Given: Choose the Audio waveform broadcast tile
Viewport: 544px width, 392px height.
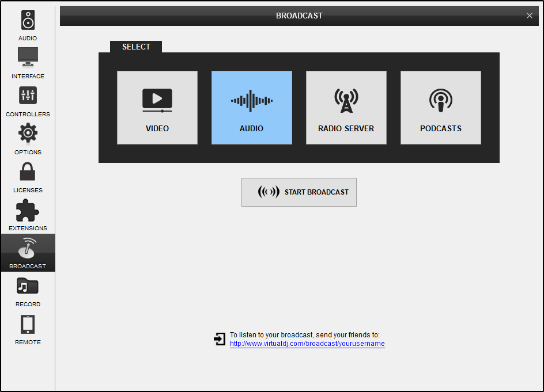Looking at the screenshot, I should tap(251, 108).
